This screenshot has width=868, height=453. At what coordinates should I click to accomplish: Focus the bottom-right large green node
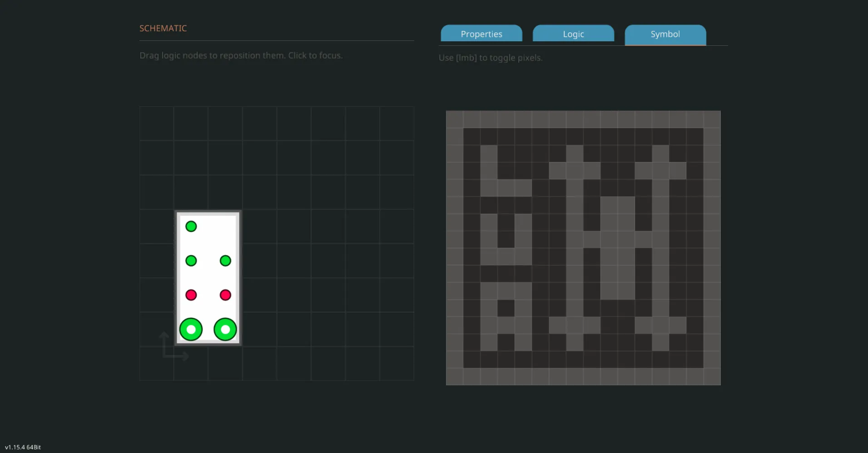[225, 330]
